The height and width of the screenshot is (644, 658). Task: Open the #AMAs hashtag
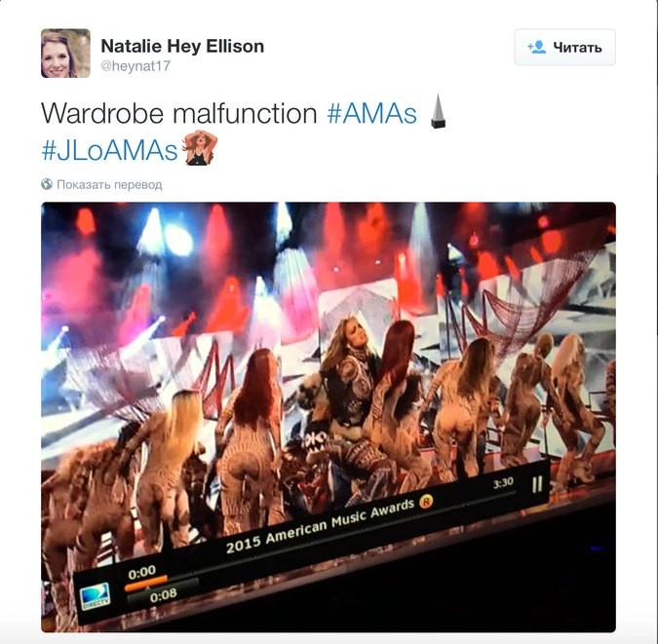click(x=371, y=113)
